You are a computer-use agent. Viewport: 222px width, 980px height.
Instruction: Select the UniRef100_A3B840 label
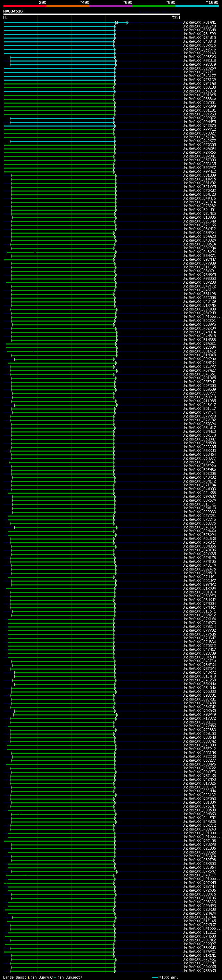pyautogui.click(x=199, y=99)
